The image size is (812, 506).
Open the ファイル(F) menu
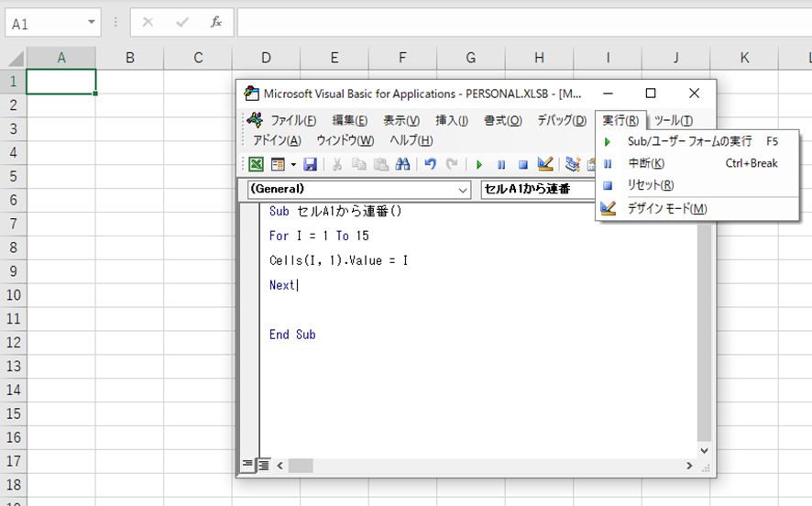(x=293, y=121)
